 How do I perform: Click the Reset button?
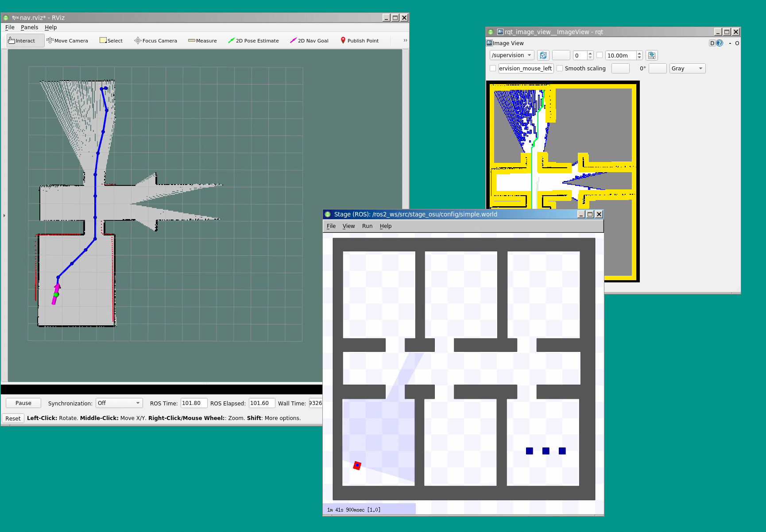pos(13,418)
